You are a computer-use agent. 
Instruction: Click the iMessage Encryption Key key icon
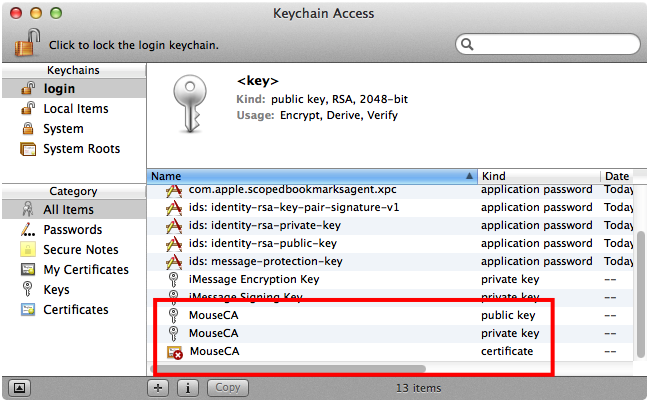(173, 279)
